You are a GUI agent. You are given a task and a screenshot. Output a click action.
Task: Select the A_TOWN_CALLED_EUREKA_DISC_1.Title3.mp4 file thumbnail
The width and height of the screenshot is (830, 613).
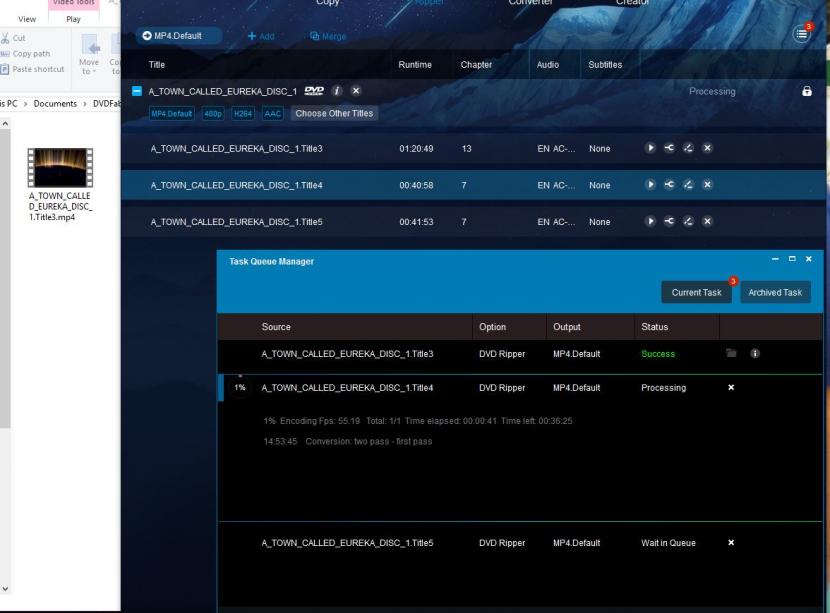coord(60,167)
